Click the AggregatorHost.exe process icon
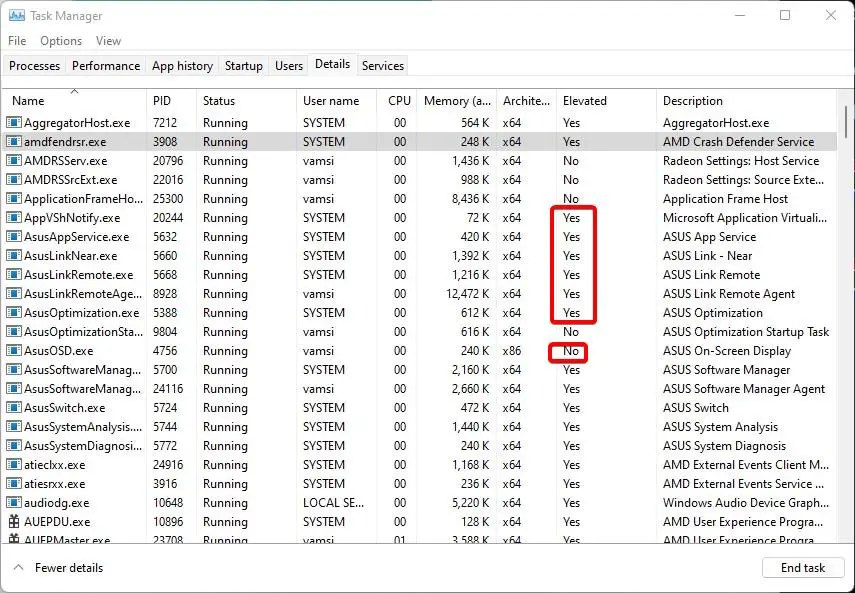This screenshot has width=855, height=593. [x=14, y=123]
